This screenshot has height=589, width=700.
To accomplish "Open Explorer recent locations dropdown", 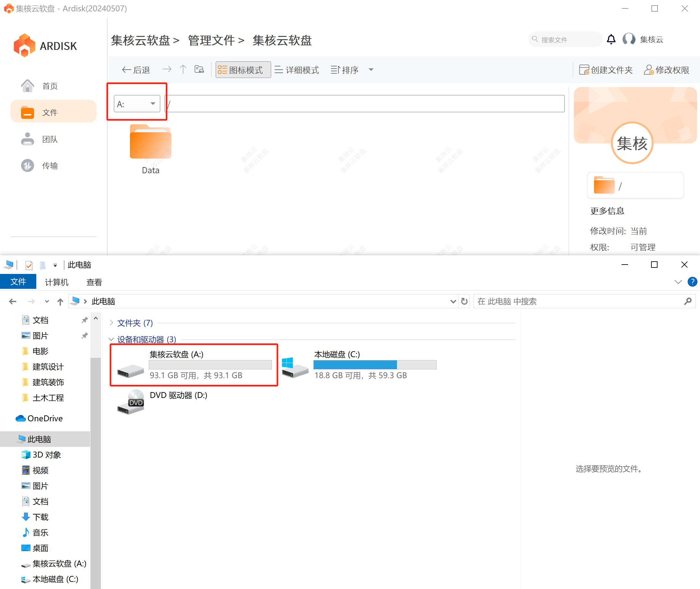I will 47,301.
